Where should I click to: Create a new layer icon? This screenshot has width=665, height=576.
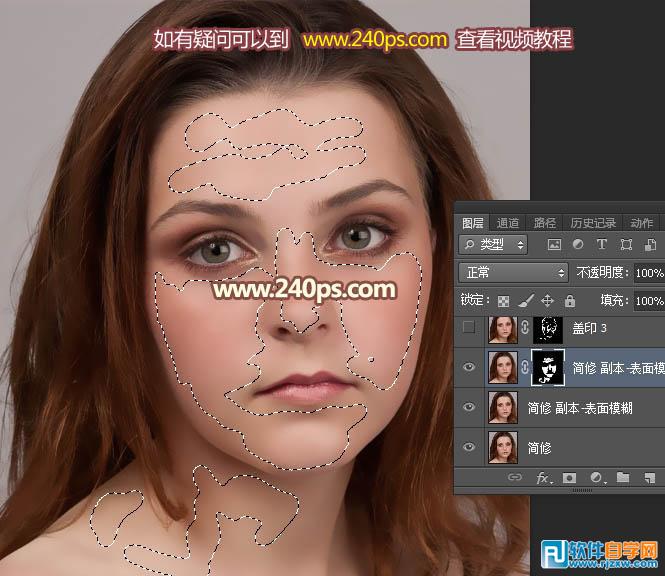[650, 478]
